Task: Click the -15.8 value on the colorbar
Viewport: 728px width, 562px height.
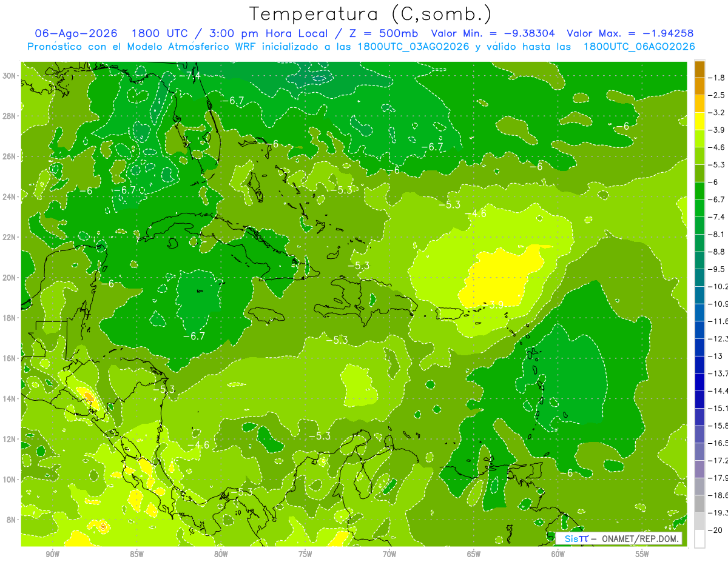Action: (x=718, y=426)
